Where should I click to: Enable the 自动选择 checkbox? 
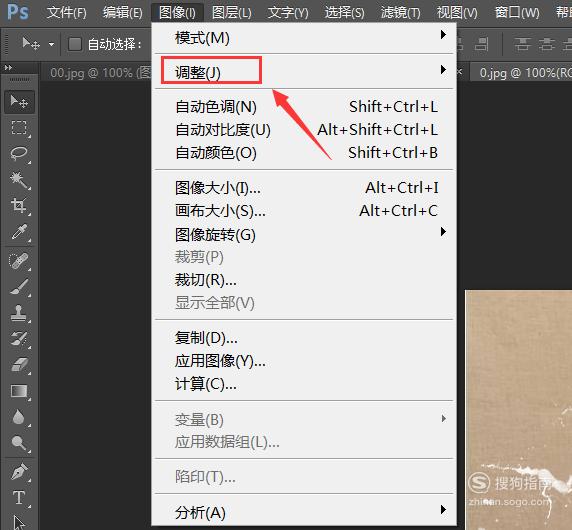pos(75,44)
